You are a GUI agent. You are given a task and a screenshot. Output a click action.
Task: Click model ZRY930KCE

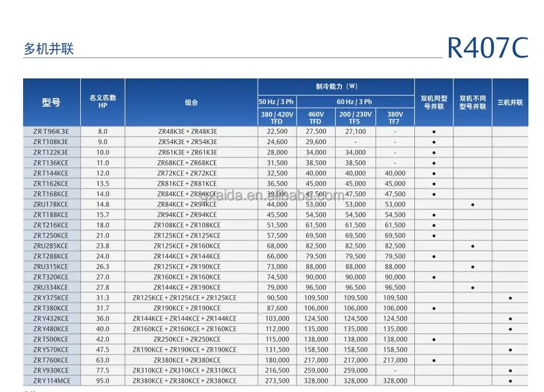51,371
